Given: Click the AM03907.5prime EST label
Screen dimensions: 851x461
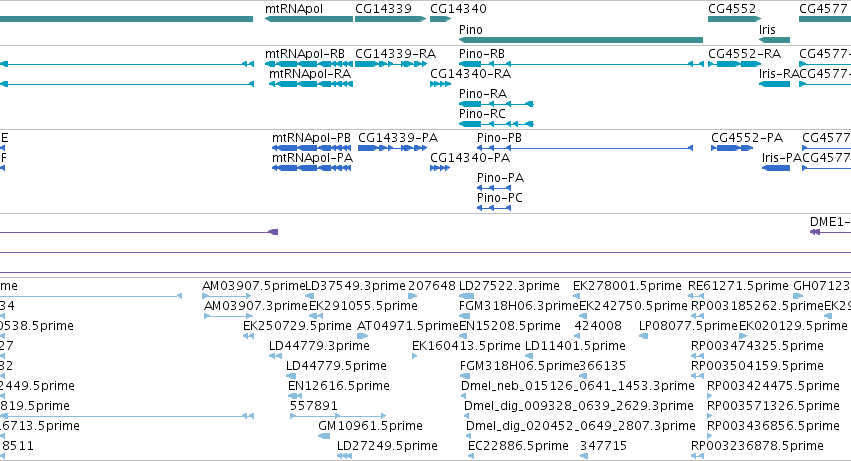Looking at the screenshot, I should [x=253, y=287].
